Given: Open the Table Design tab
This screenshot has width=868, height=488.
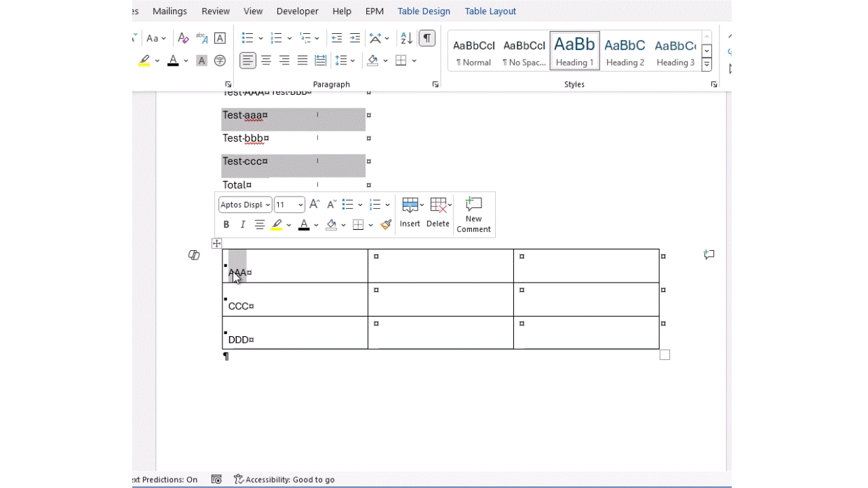Looking at the screenshot, I should 424,11.
